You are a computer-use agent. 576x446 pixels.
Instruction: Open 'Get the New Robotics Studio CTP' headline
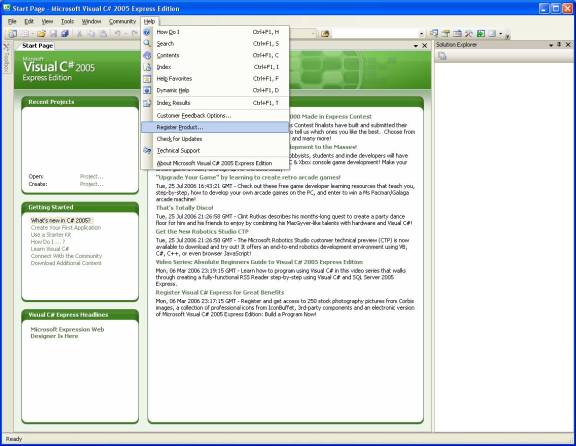coord(202,231)
